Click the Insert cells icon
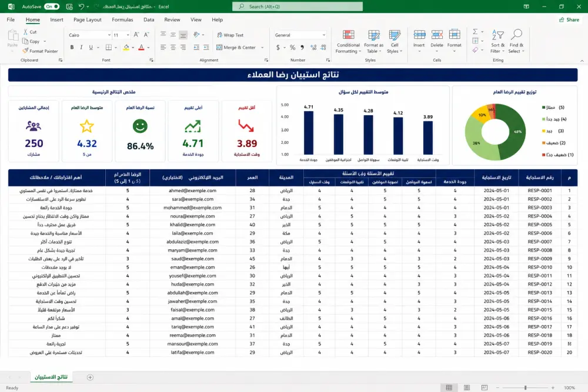This screenshot has width=588, height=392. click(419, 35)
